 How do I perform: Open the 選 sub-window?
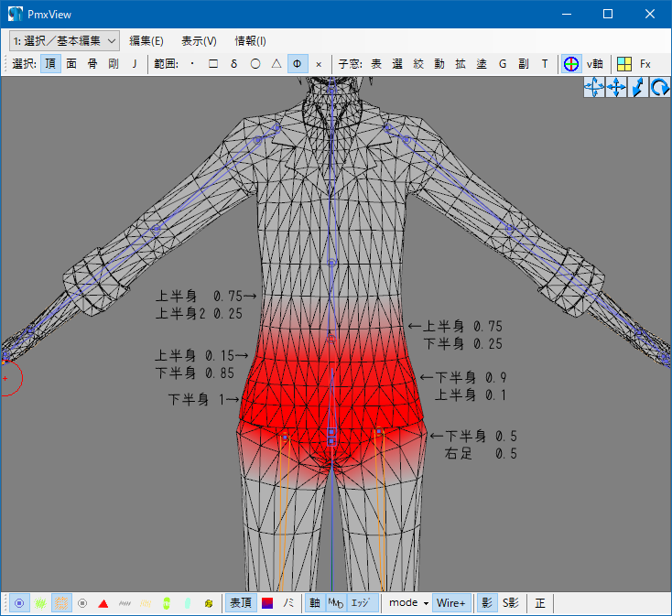point(397,64)
